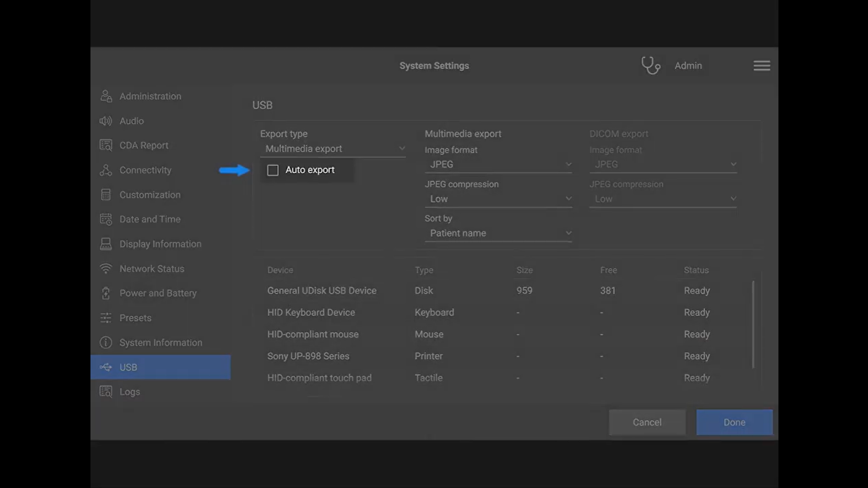Open the Logs section
Image resolution: width=868 pixels, height=488 pixels.
[130, 392]
